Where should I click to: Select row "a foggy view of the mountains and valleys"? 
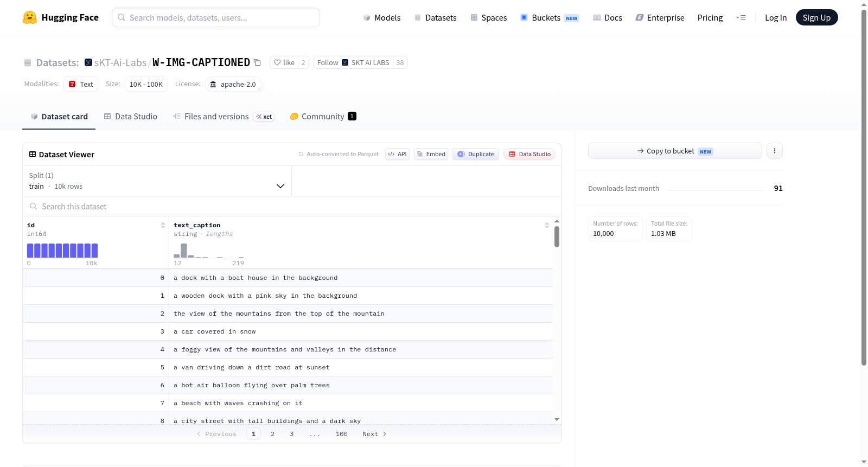click(x=288, y=349)
